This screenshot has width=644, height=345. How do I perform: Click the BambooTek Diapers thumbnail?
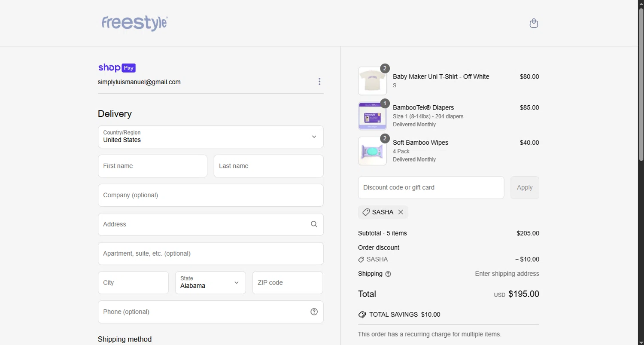click(372, 116)
